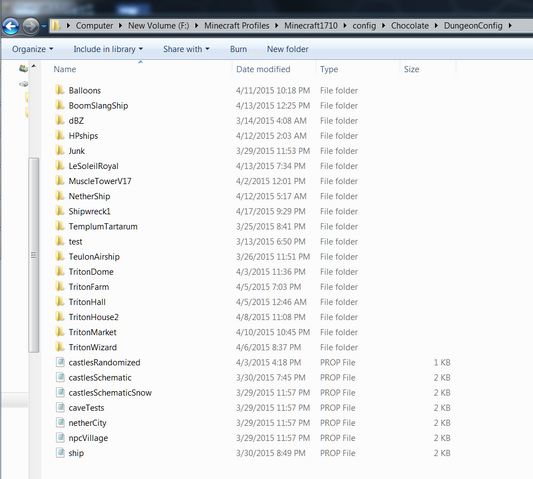The image size is (533, 479).
Task: Expand the arrow after config breadcrumb
Action: (383, 25)
